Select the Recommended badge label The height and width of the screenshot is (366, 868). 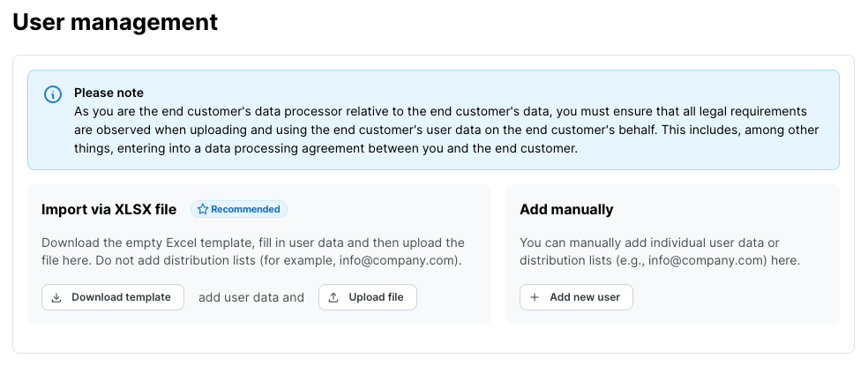(x=245, y=210)
